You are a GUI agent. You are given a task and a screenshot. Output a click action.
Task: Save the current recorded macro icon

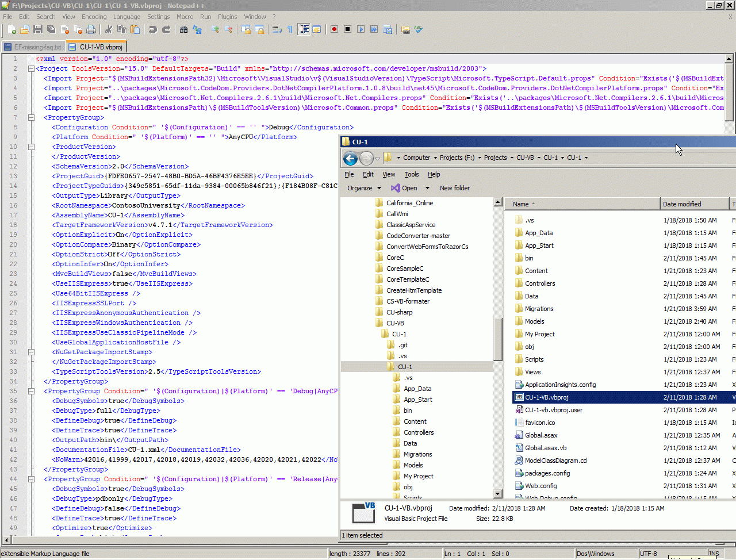(x=388, y=29)
